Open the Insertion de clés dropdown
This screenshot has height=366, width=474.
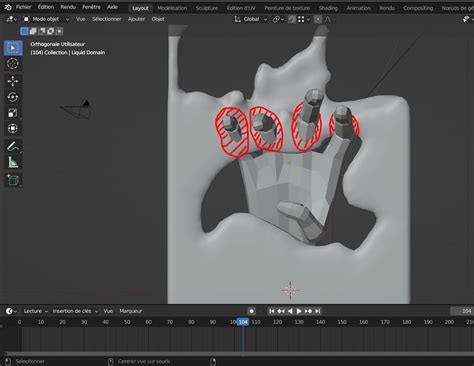[x=75, y=311]
